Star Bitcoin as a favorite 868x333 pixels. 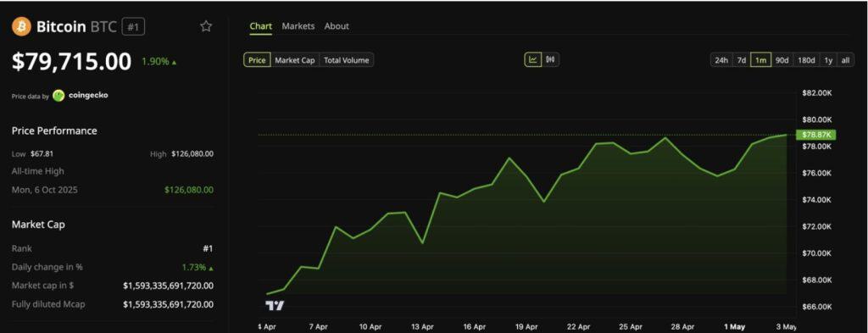click(206, 26)
